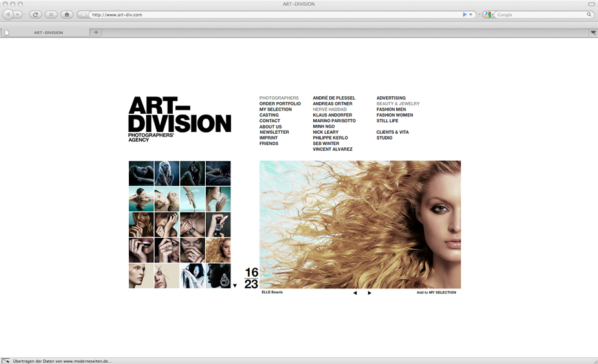
Task: Open the Still Life category
Action: 387,121
